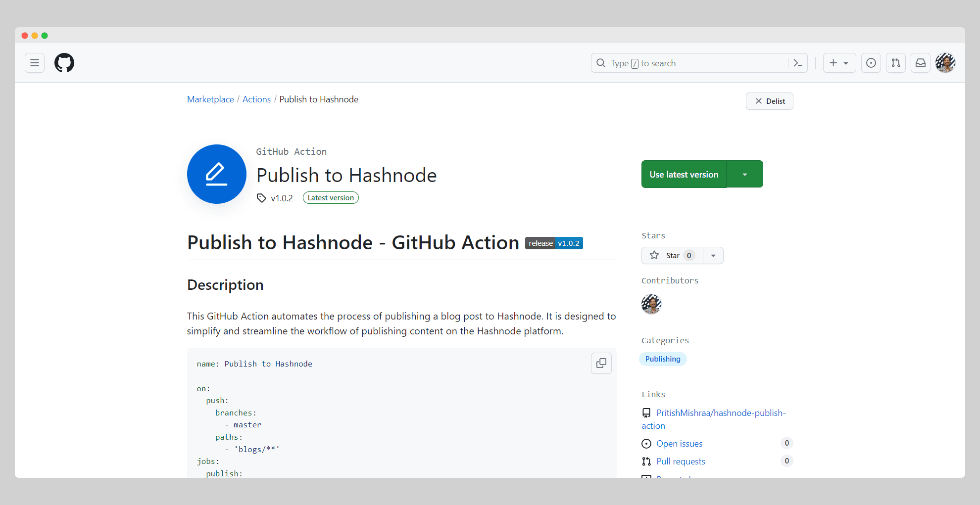Image resolution: width=980 pixels, height=505 pixels.
Task: Click the GitHub Octocat logo
Action: (64, 63)
